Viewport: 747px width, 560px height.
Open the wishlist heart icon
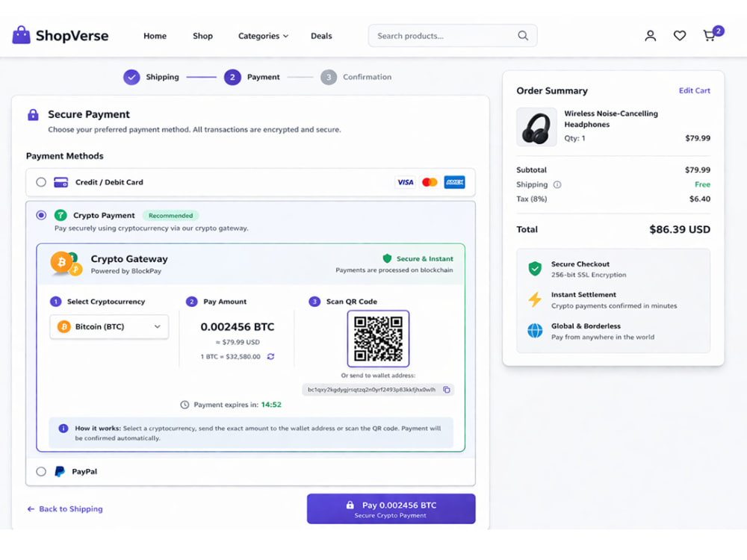[680, 36]
